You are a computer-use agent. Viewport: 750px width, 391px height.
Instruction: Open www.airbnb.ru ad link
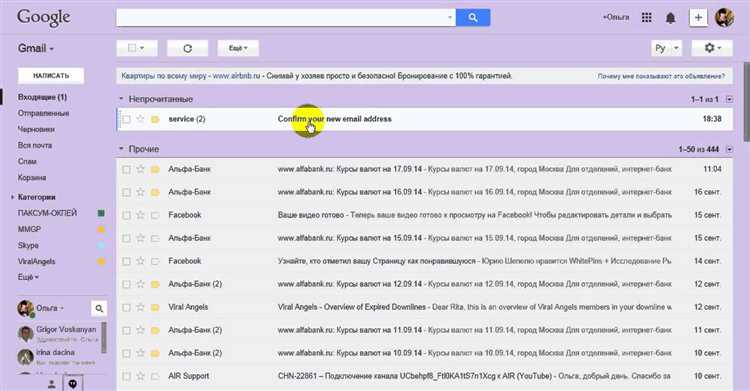[236, 76]
